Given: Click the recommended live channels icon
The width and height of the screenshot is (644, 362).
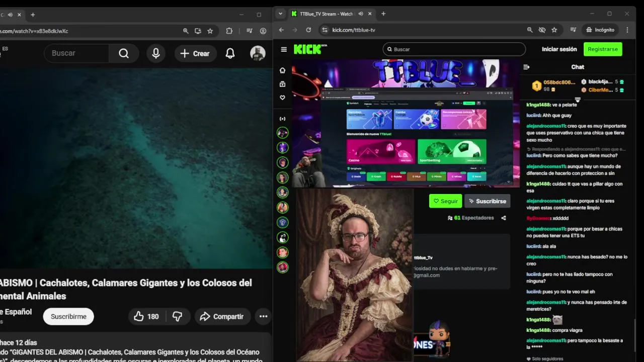Looking at the screenshot, I should pyautogui.click(x=282, y=119).
